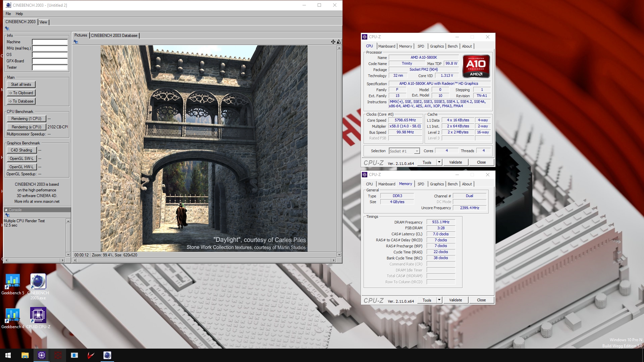The height and width of the screenshot is (362, 644).
Task: Click the CINEBENCH title bar app icon
Action: [8, 5]
